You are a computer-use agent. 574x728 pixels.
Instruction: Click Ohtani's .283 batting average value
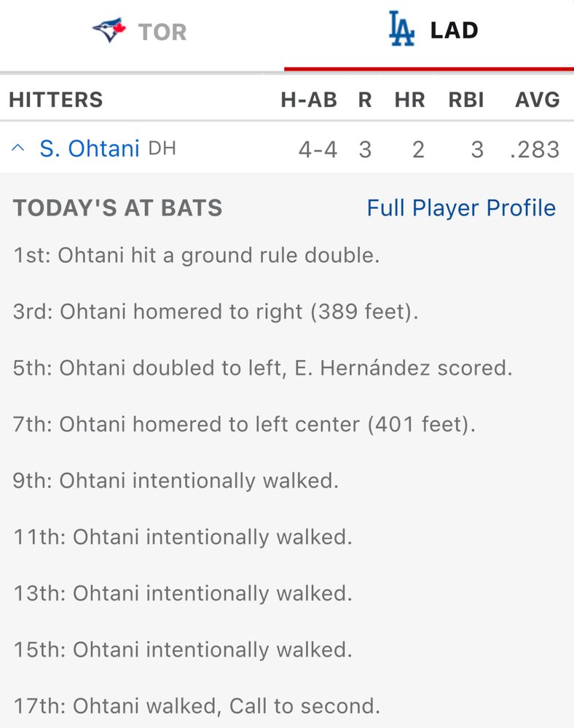coord(535,149)
